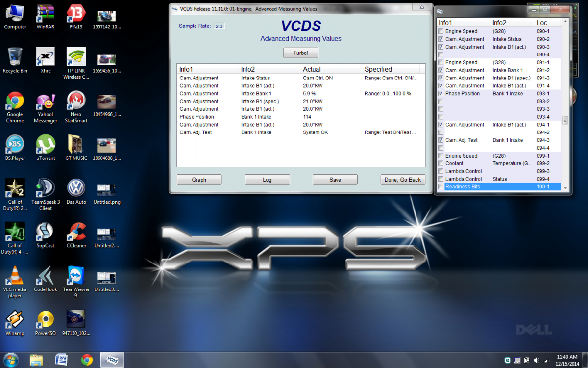Click the VCDS icon in the taskbar

pyautogui.click(x=112, y=360)
